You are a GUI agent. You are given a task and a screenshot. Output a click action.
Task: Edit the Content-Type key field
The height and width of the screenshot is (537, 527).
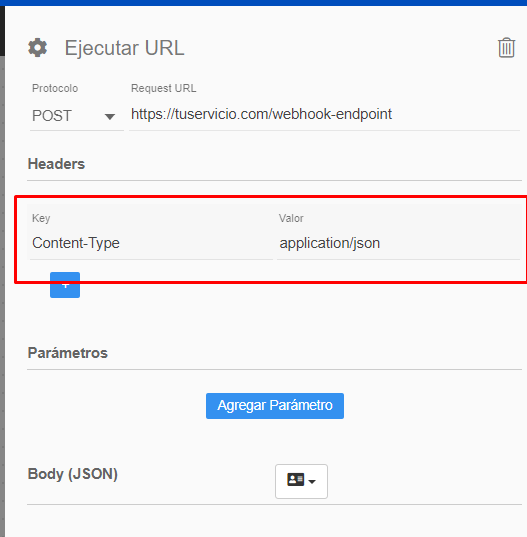pos(151,243)
